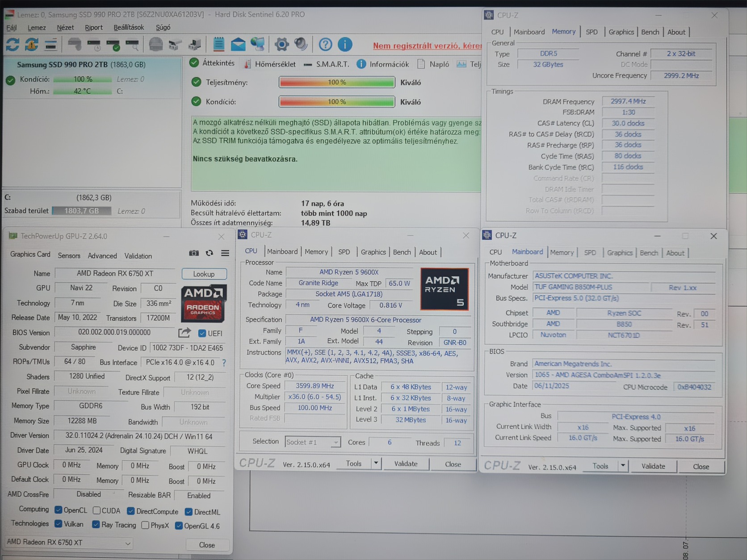
Task: Toggle the OpenGL 4.6 checkbox
Action: point(179,526)
